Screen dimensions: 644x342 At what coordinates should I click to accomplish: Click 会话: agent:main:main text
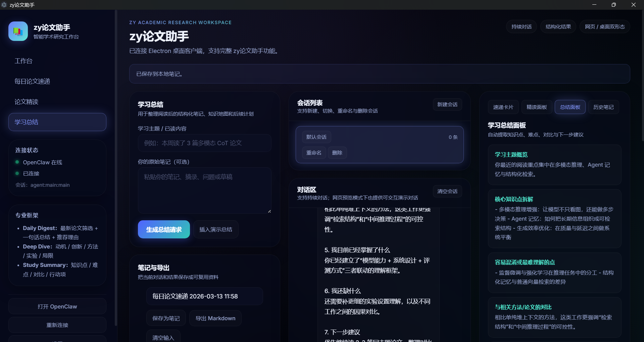tap(43, 185)
